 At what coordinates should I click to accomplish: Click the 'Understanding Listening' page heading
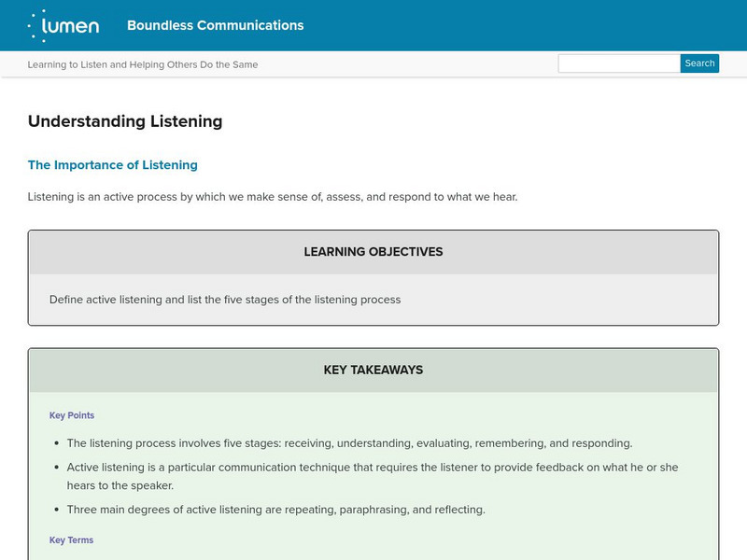tap(125, 121)
